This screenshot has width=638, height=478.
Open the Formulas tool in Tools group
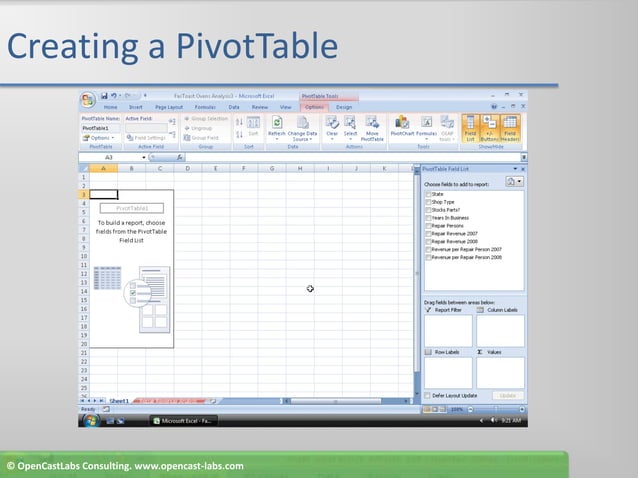[426, 128]
